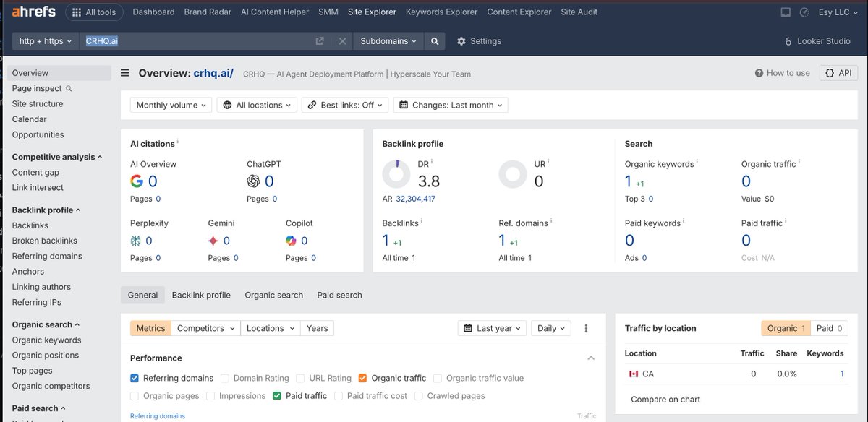Click info icon next to Organic keywords

click(697, 163)
